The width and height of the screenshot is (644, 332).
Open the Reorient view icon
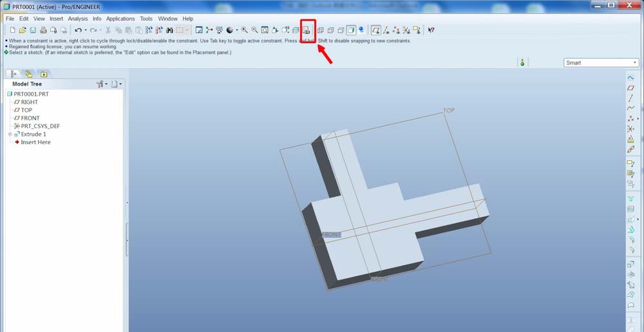(275, 30)
